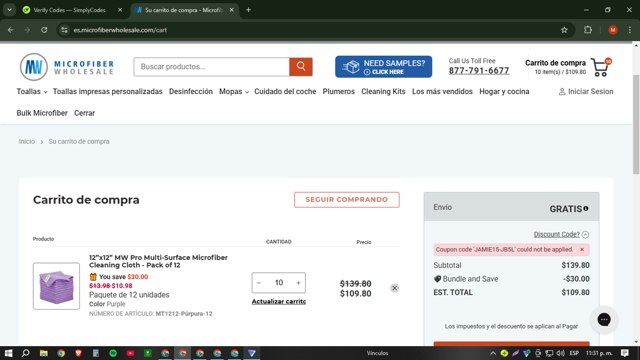Open Spotify from the taskbar

[113, 353]
